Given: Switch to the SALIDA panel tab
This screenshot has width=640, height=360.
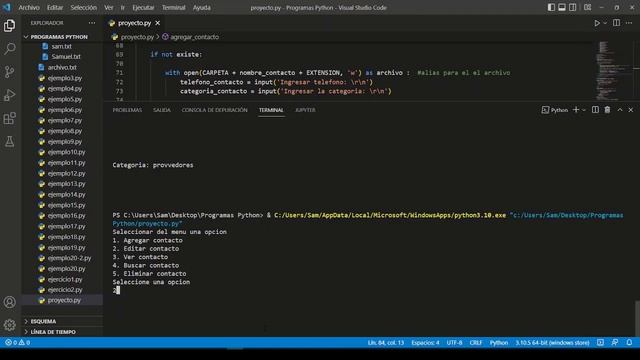Looking at the screenshot, I should point(162,110).
